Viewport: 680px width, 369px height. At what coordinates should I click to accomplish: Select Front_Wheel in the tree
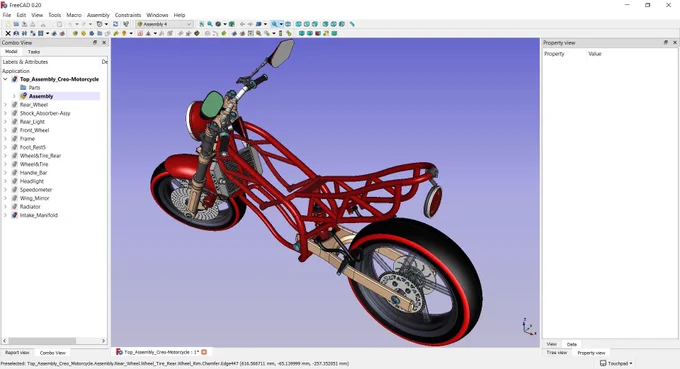click(x=34, y=130)
